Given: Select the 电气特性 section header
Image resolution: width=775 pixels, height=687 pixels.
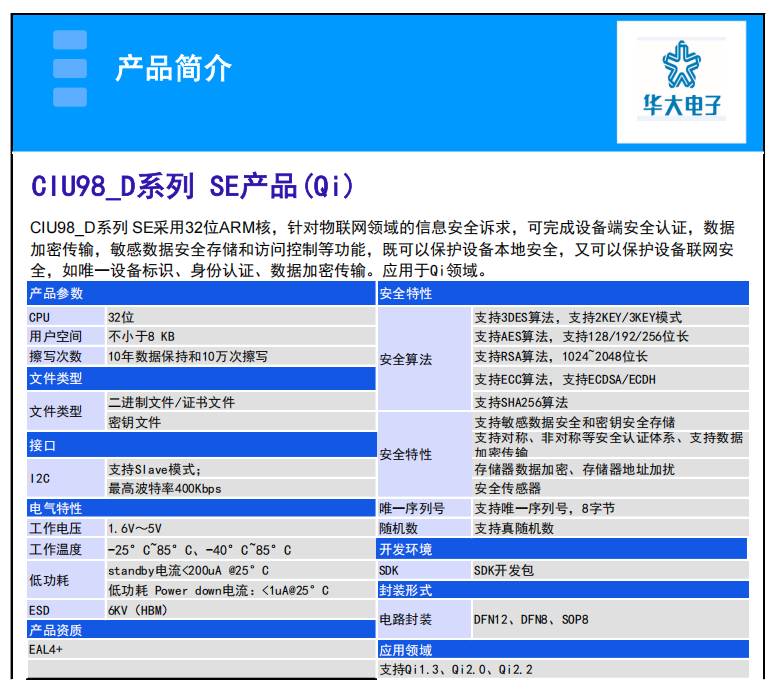Looking at the screenshot, I should (58, 508).
